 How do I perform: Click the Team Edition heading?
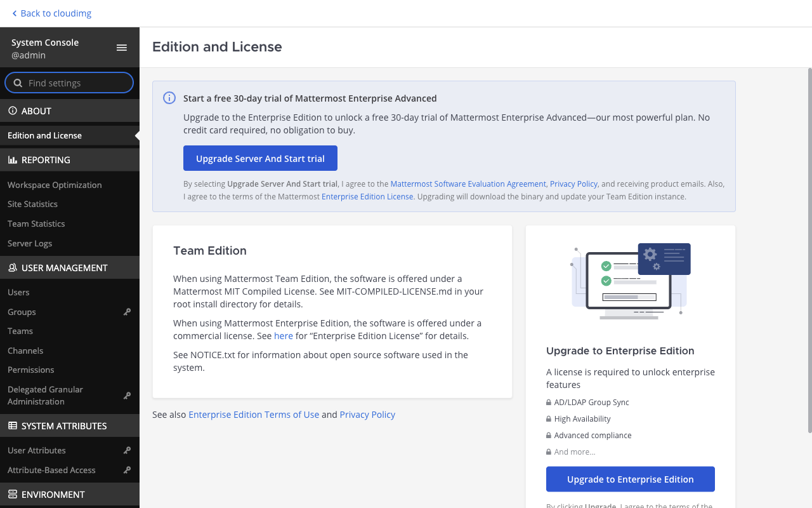(210, 251)
